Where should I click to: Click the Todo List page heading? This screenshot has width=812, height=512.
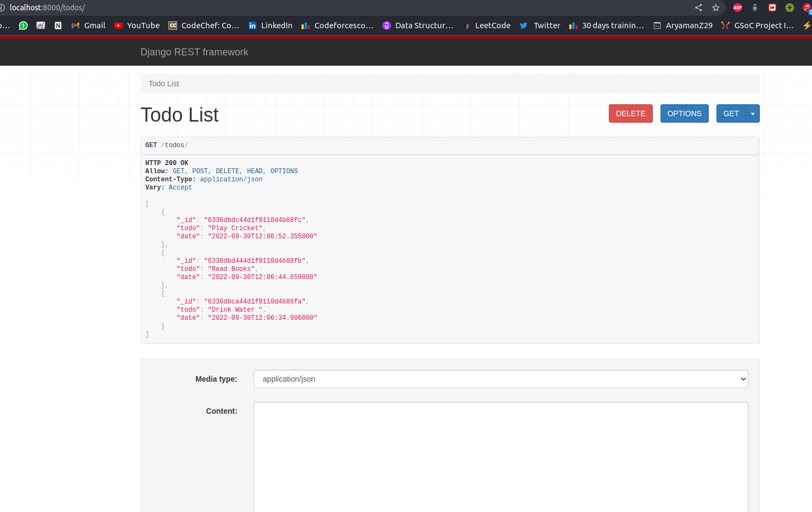180,115
